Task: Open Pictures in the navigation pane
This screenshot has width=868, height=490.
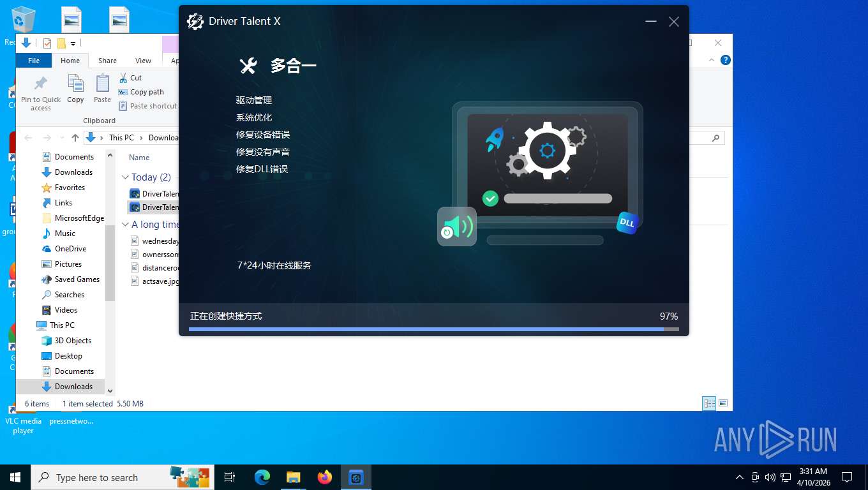Action: click(61, 264)
